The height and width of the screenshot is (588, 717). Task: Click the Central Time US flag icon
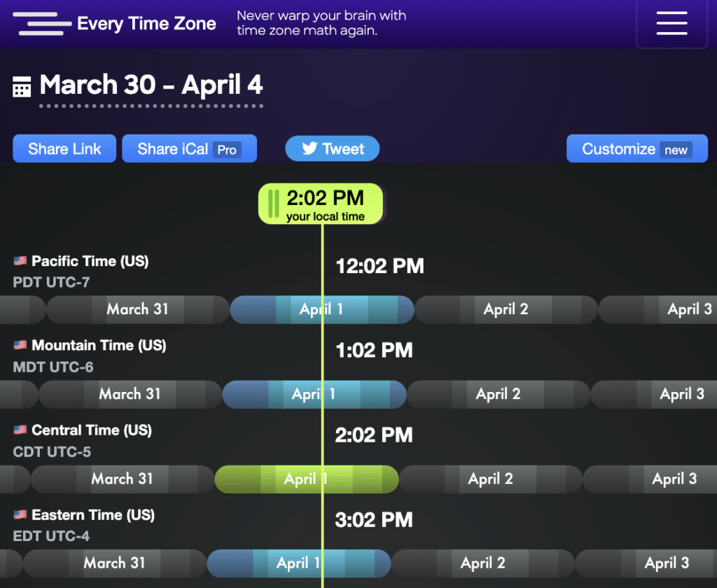20,430
